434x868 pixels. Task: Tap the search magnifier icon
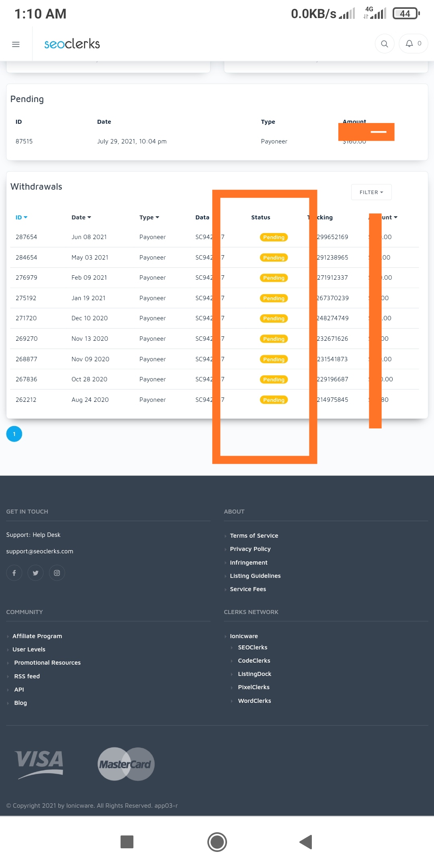(x=385, y=44)
